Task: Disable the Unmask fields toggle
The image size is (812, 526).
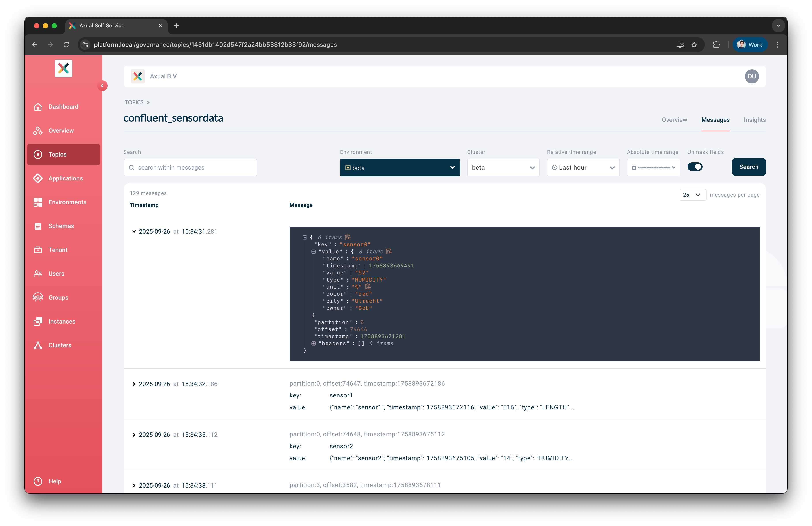Action: [695, 167]
